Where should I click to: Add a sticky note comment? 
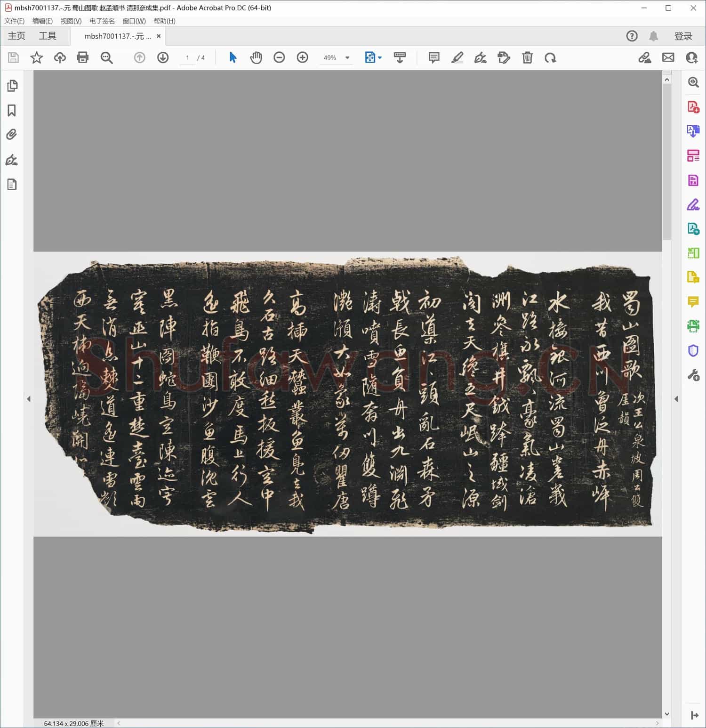point(433,57)
